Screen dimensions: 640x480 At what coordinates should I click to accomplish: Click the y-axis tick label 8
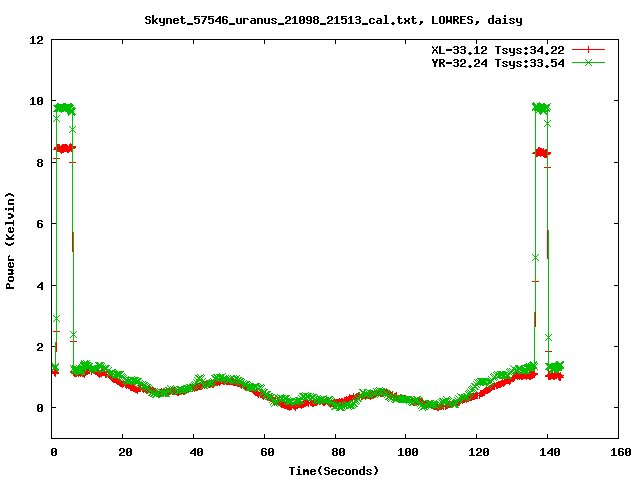coord(40,163)
